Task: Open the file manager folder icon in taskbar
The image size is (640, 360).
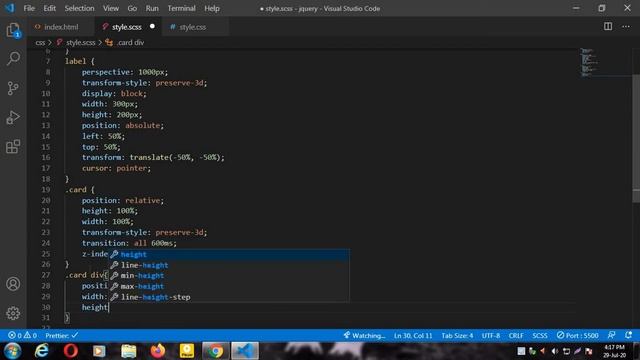Action: click(129, 351)
